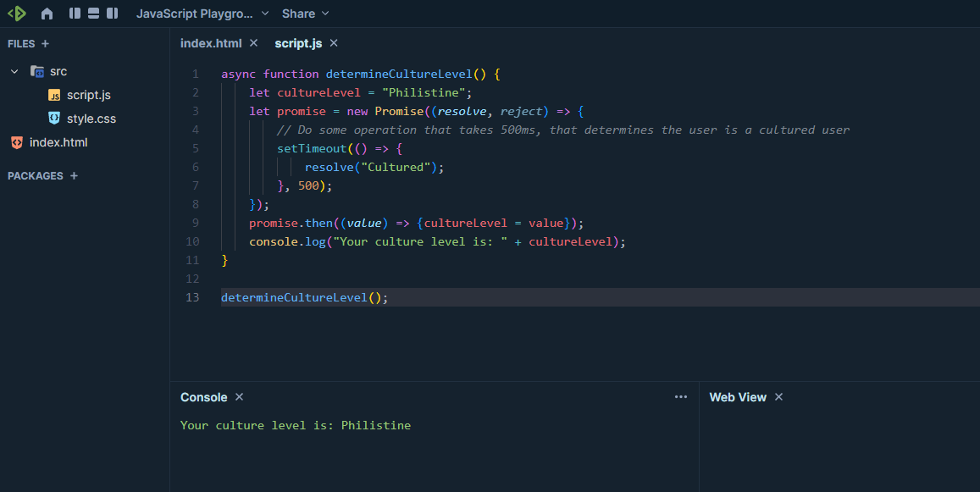This screenshot has height=492, width=980.
Task: Open the Console more options ellipsis
Action: point(680,397)
